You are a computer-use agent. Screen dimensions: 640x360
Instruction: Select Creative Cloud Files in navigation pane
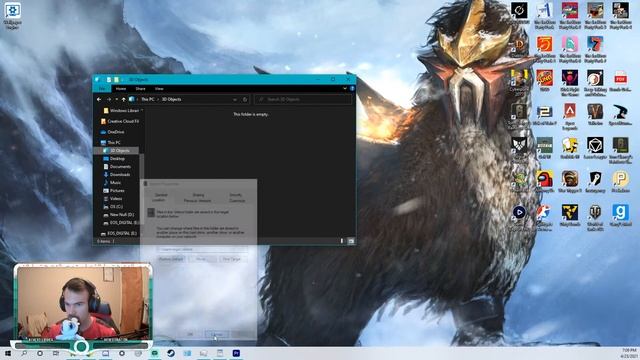click(120, 121)
